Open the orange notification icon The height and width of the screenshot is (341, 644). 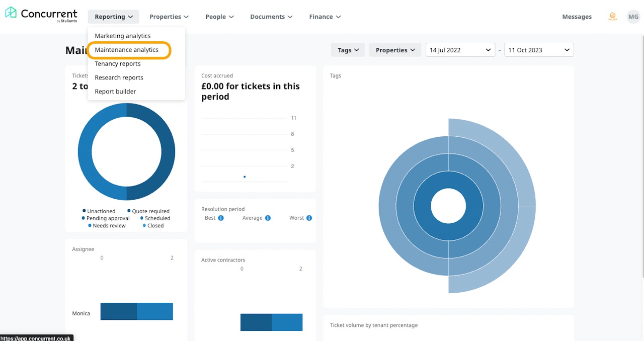612,17
